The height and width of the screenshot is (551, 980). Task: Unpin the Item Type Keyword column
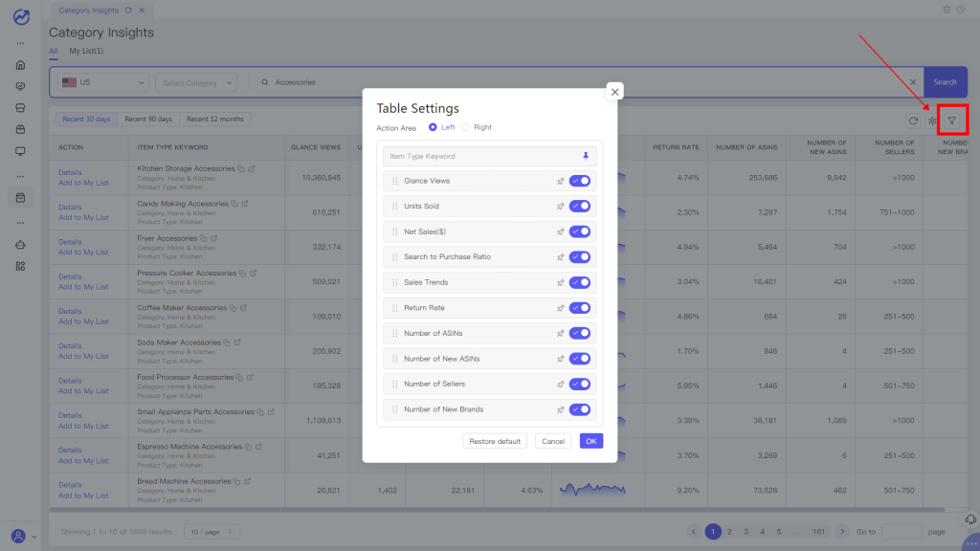pos(586,156)
